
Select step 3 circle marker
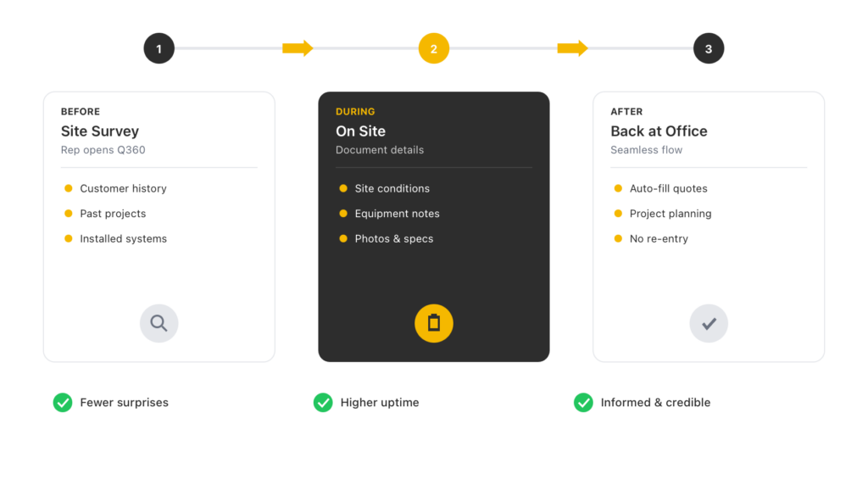click(x=709, y=49)
